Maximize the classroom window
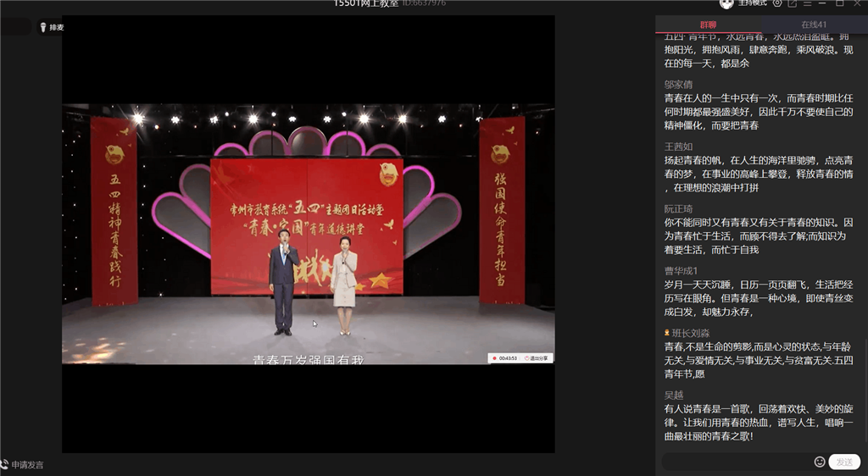Screen dimensions: 868x476 pos(840,3)
